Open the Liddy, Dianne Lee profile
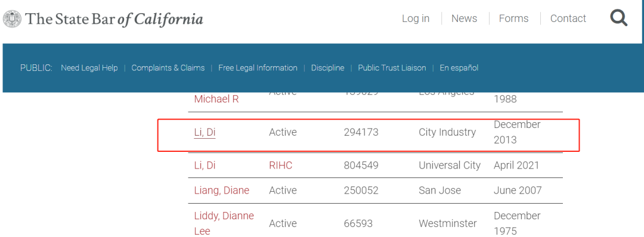Image resolution: width=644 pixels, height=237 pixels. click(224, 223)
